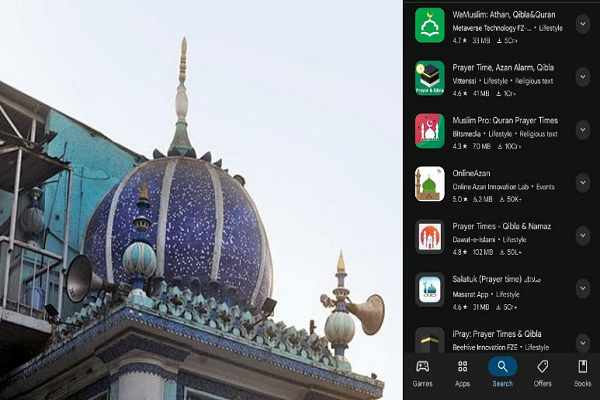Screen dimensions: 600x400
Task: Tap the Prayer Time, Azan Alarm app icon
Action: (430, 78)
